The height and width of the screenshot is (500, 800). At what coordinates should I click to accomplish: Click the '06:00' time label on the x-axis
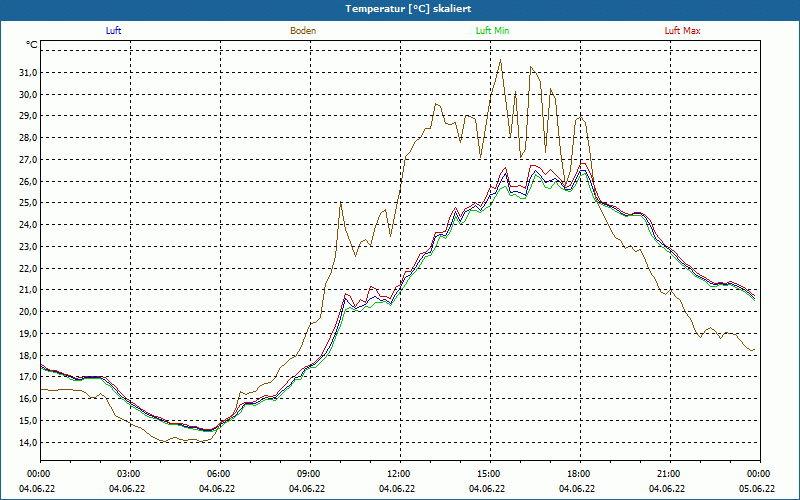coord(220,474)
